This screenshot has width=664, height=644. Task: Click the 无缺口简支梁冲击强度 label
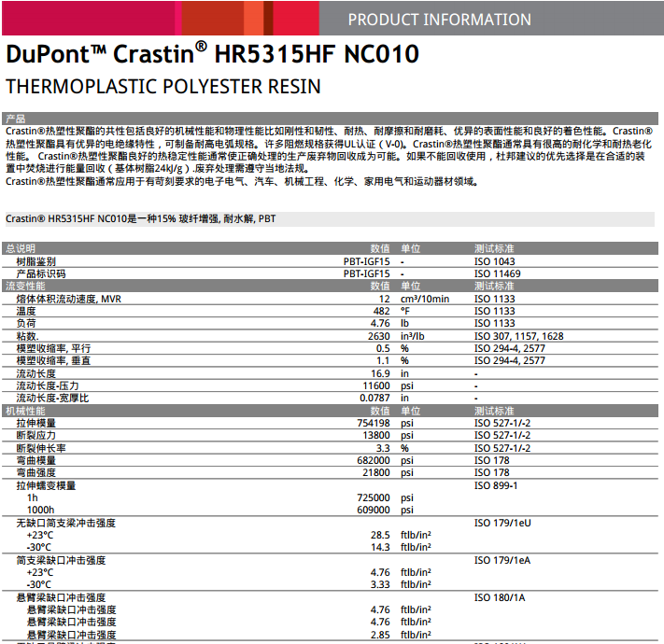pos(65,523)
